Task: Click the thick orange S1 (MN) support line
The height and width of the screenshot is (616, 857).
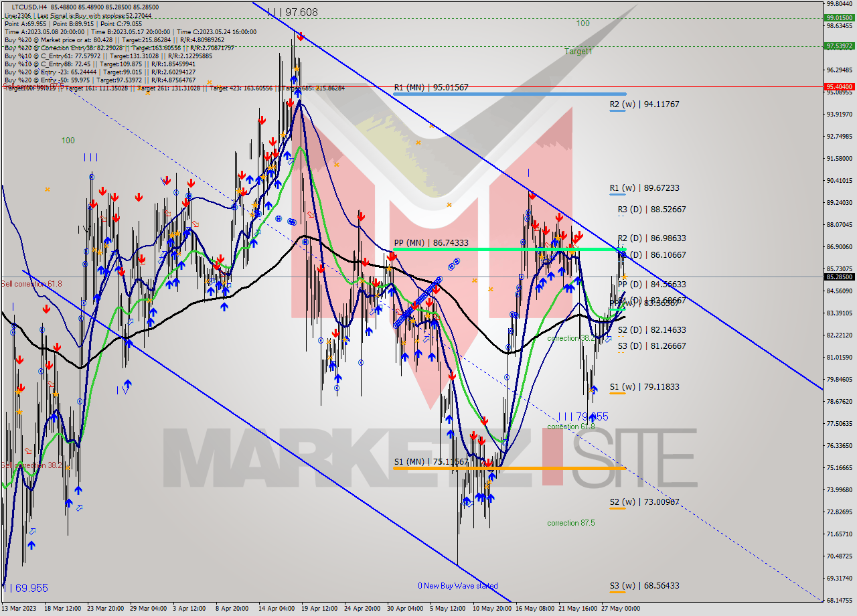Action: (x=510, y=468)
